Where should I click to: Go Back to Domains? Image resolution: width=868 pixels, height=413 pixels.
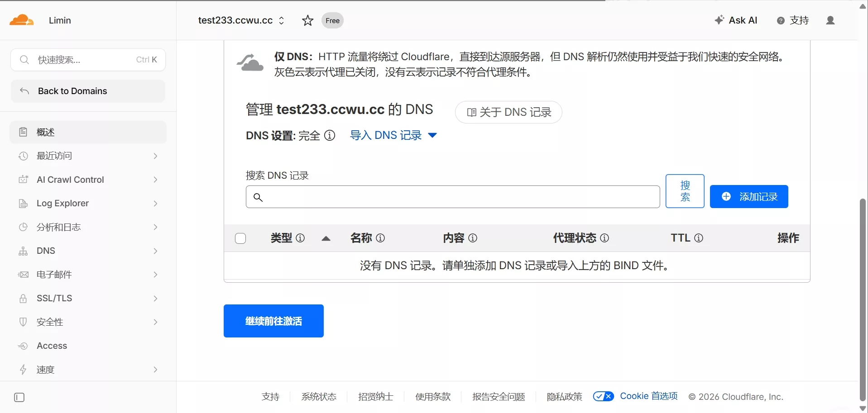click(x=88, y=91)
